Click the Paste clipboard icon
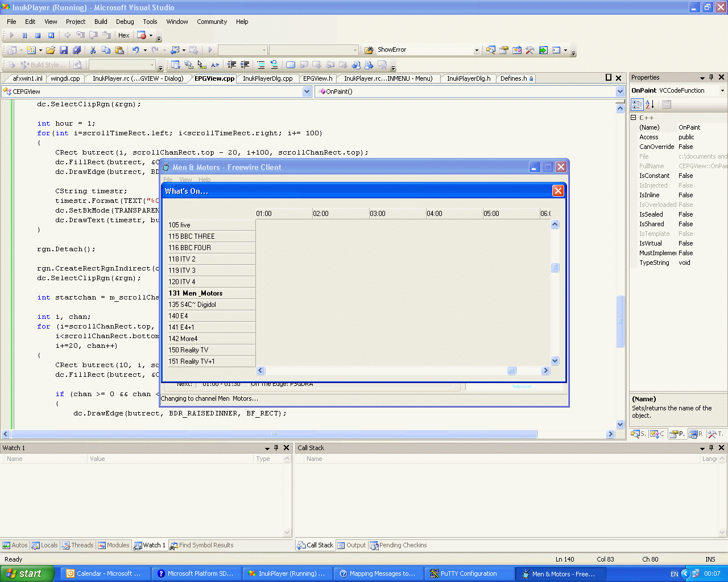Viewport: 728px width, 582px height. [x=119, y=50]
